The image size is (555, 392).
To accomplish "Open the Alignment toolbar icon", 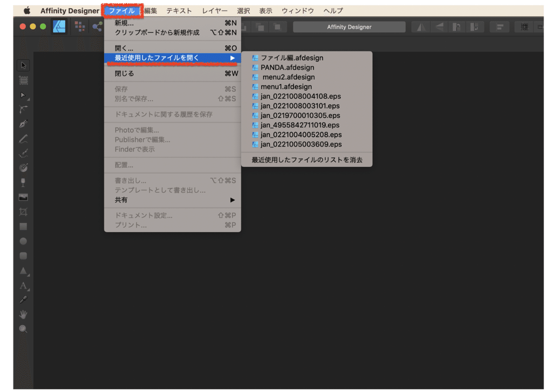I will pyautogui.click(x=499, y=27).
